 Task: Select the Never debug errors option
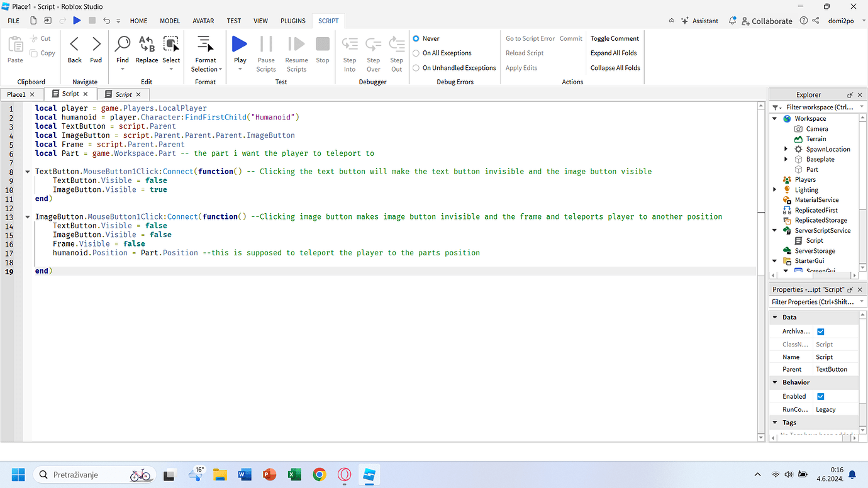[x=416, y=38]
